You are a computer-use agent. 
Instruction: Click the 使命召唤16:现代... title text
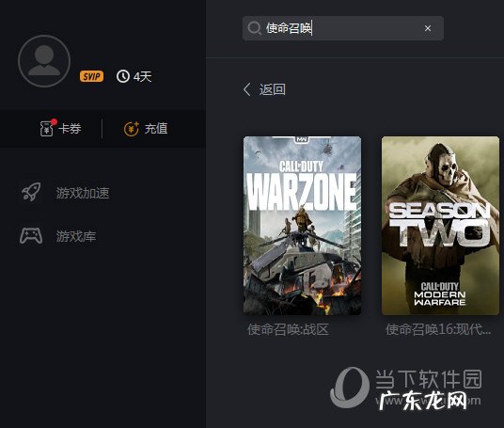438,329
